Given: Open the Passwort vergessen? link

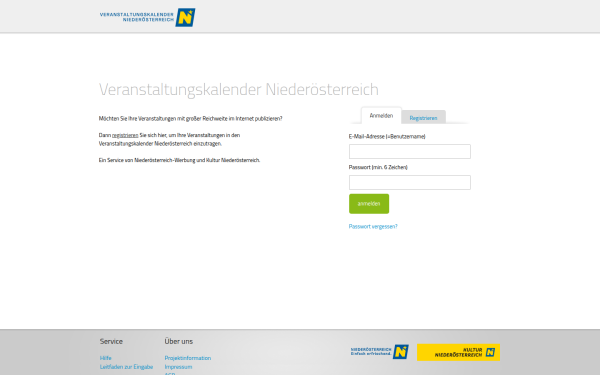Looking at the screenshot, I should coord(373,227).
